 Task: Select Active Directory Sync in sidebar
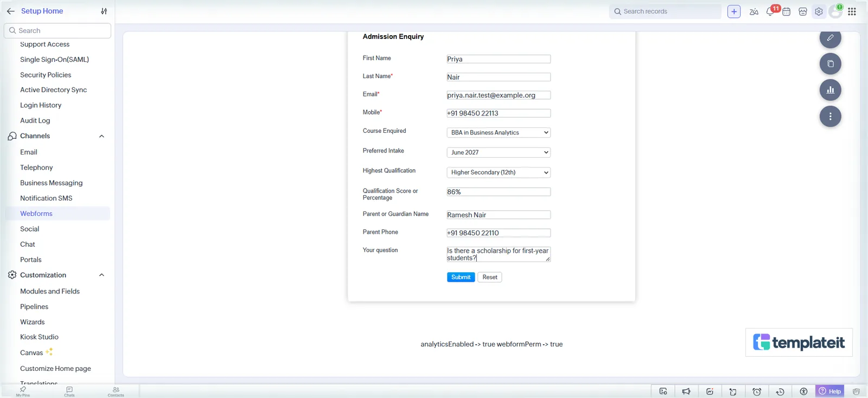(53, 90)
